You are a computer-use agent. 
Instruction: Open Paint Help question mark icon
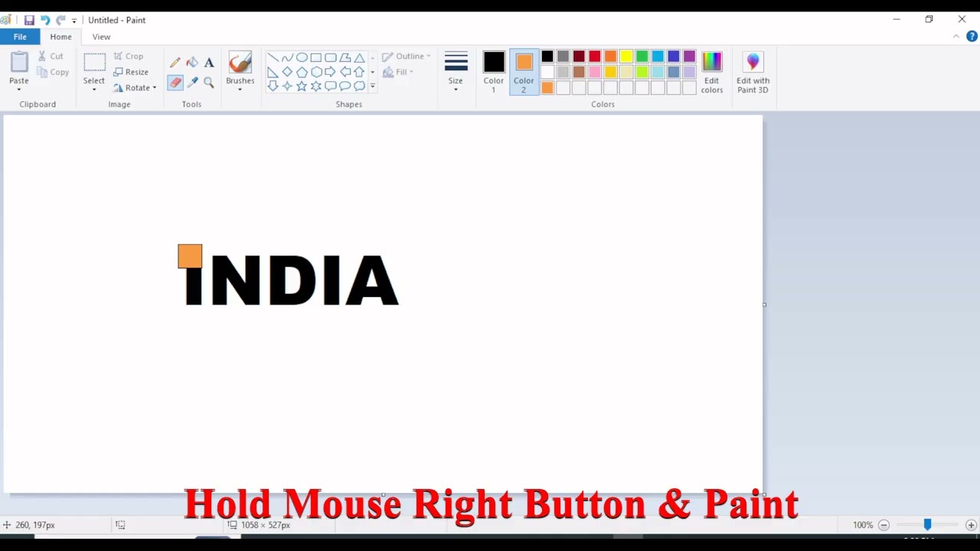click(972, 37)
